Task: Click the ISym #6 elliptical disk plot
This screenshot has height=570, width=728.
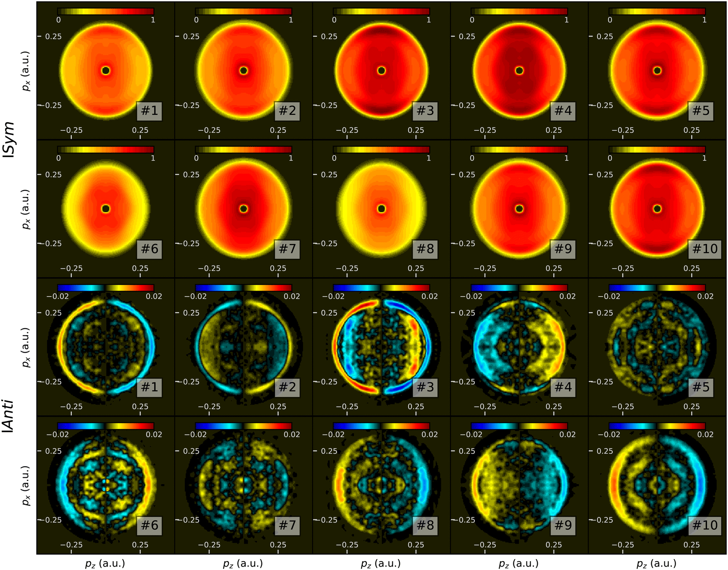Action: pyautogui.click(x=106, y=209)
